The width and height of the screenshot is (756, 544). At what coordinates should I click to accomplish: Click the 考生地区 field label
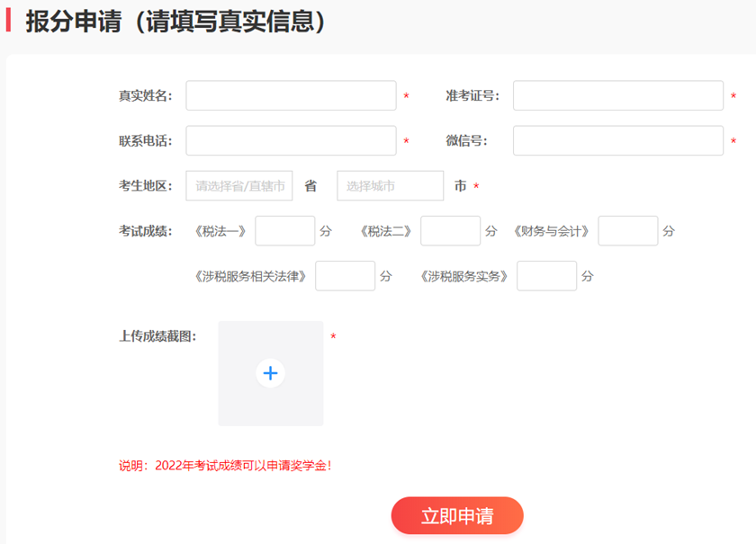(x=146, y=185)
